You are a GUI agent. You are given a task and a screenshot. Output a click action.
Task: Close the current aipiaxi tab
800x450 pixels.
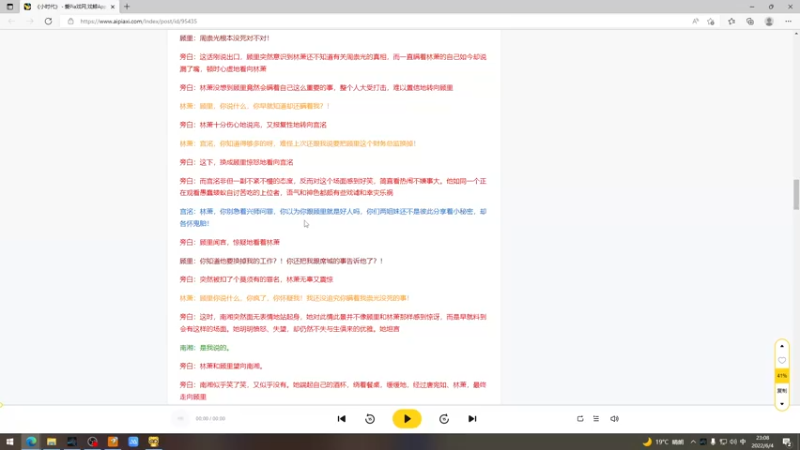(113, 7)
